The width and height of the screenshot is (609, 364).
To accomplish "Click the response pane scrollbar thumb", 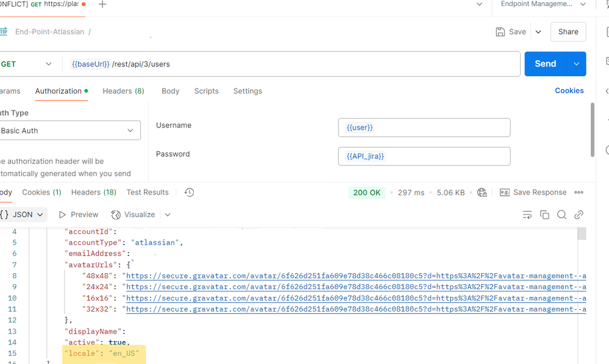I will click(582, 234).
